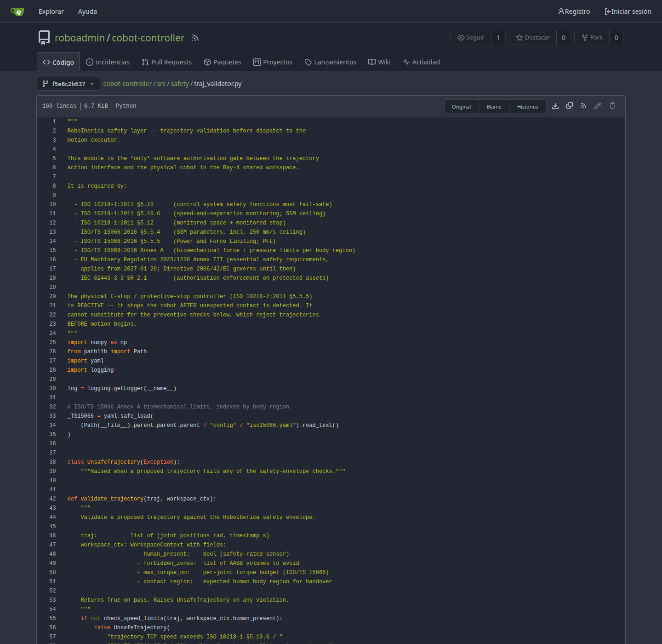Open the forks count next to Fork

[616, 38]
